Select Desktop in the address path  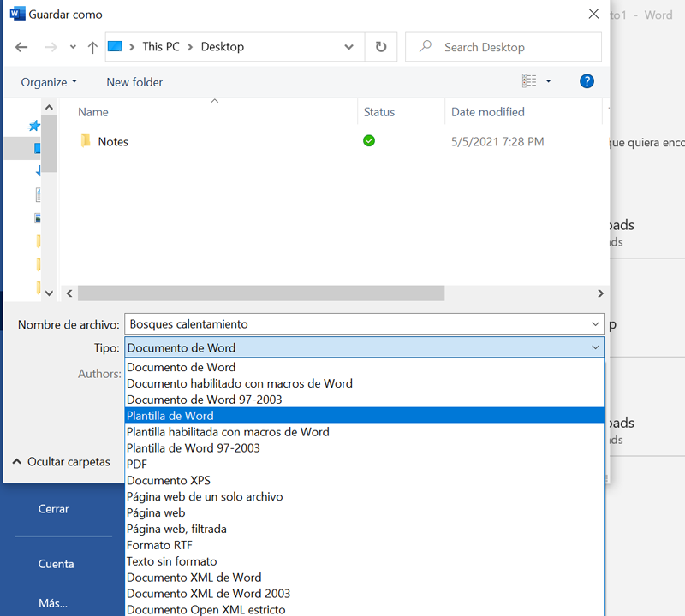(223, 47)
